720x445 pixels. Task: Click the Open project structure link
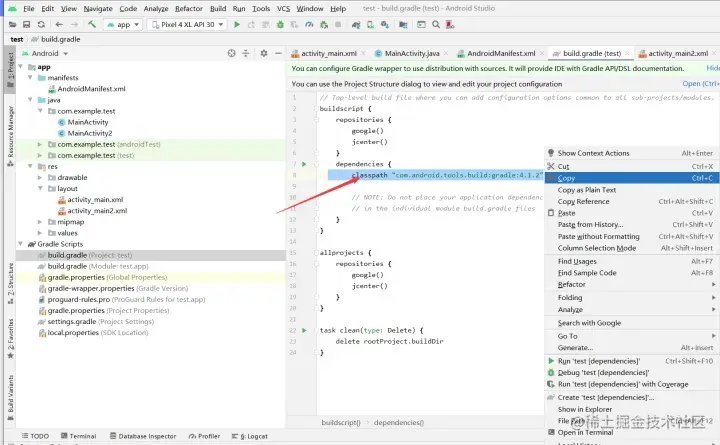coord(701,84)
